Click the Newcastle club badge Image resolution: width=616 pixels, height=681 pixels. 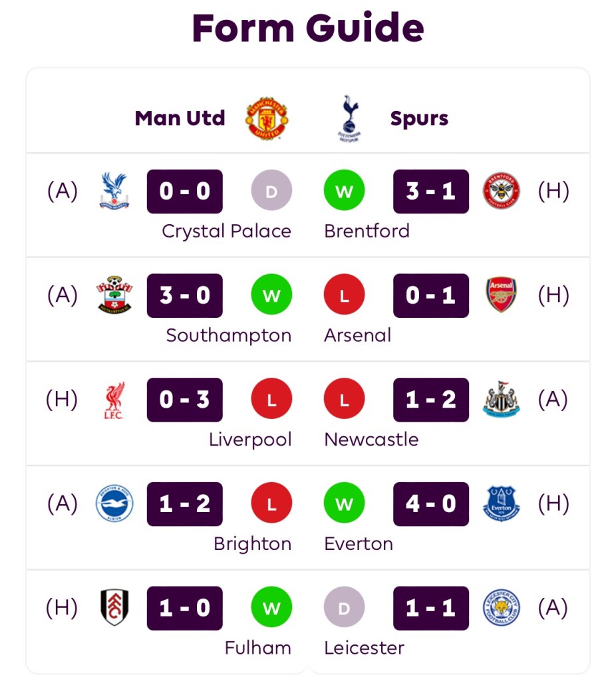tap(502, 400)
